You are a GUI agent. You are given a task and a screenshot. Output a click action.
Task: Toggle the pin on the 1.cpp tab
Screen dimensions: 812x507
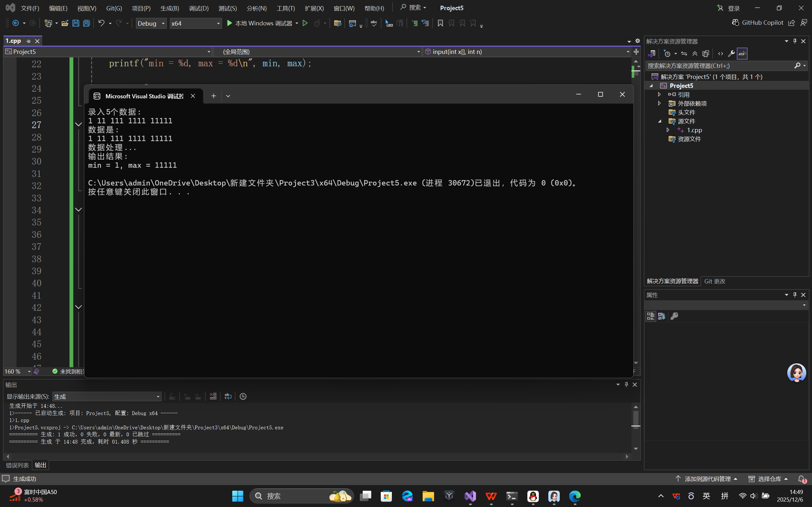(29, 41)
